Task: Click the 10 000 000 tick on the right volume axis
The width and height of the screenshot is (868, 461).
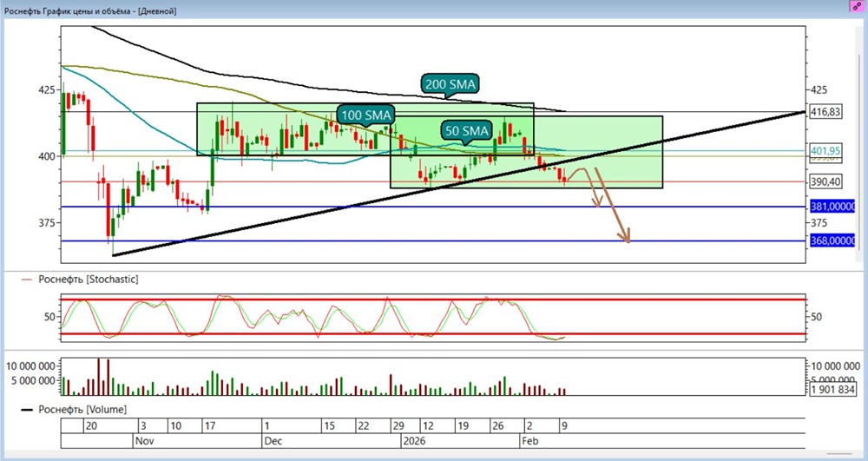Action: [836, 366]
